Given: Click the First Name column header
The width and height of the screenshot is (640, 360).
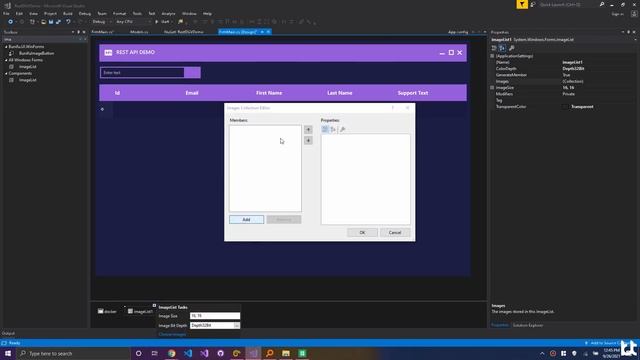Looking at the screenshot, I should (269, 93).
